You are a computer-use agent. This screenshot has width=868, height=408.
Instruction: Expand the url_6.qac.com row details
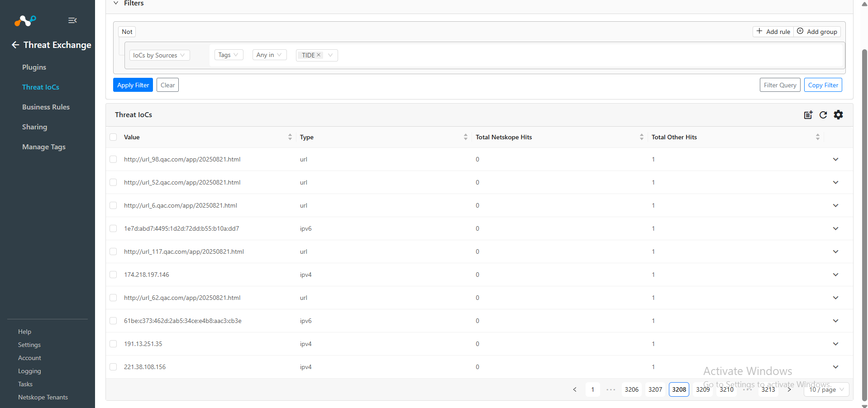tap(835, 205)
